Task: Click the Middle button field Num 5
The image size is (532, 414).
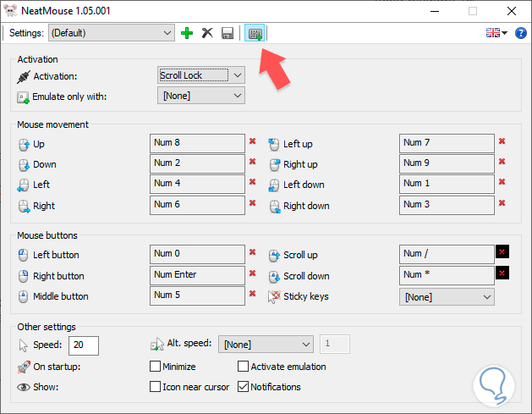Action: (x=197, y=295)
